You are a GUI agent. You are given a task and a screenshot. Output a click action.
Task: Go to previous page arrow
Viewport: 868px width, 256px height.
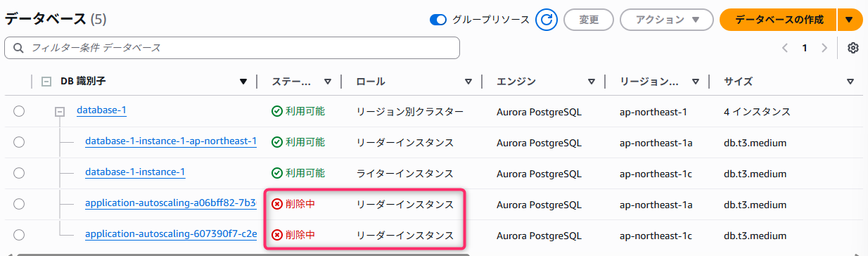(784, 48)
